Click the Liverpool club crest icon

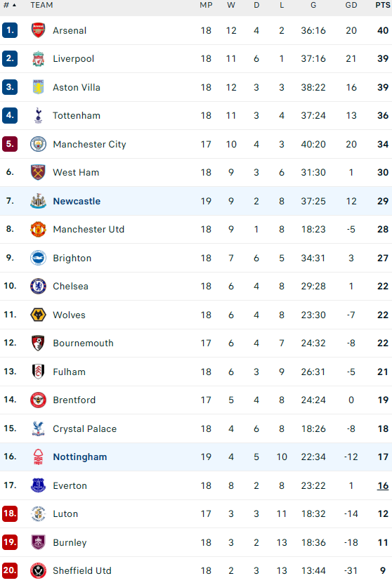(x=38, y=59)
